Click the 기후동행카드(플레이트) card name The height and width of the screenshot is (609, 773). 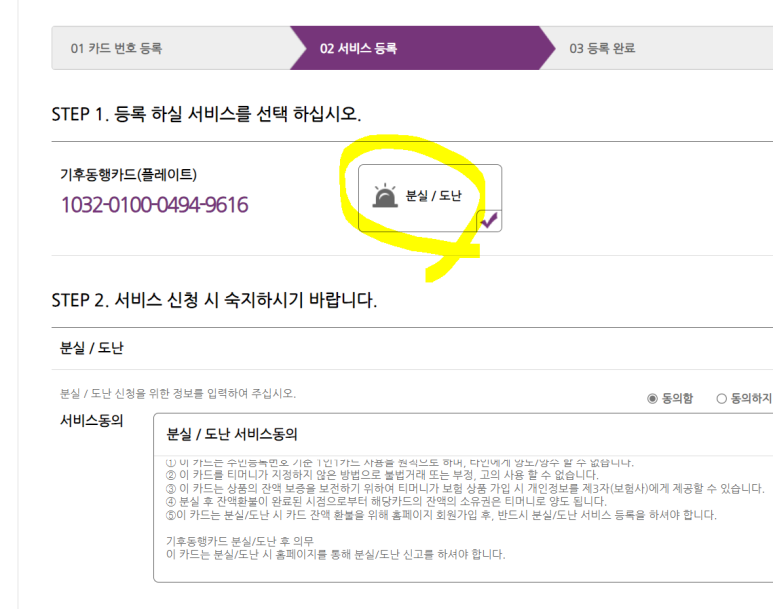pos(129,174)
